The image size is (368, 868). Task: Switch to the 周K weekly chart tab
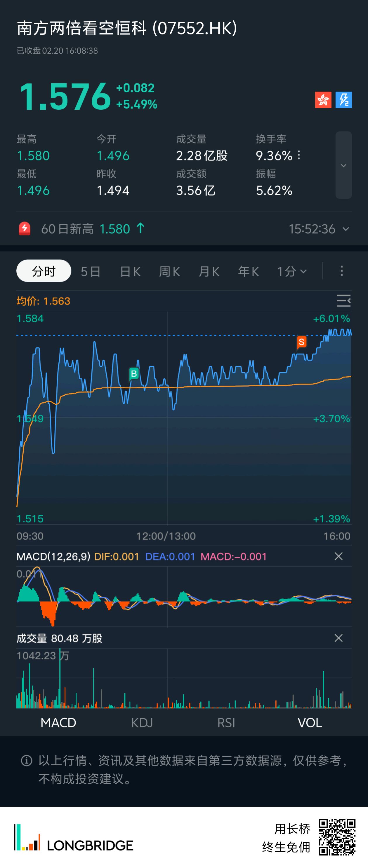(x=170, y=271)
